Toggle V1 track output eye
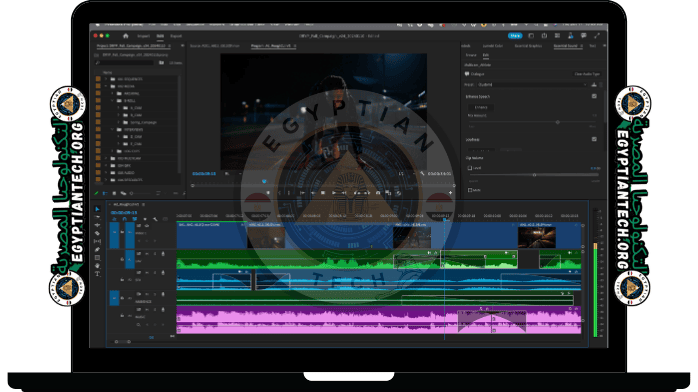This screenshot has height=392, width=698. 146,226
